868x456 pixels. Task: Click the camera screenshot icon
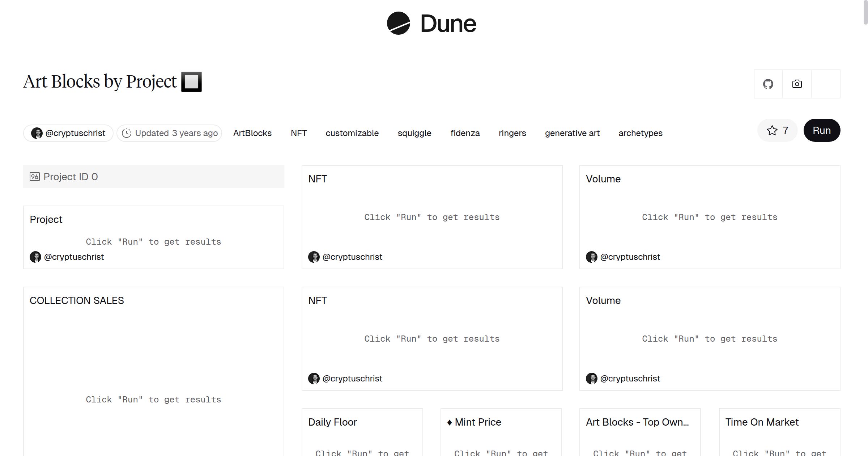(x=797, y=84)
